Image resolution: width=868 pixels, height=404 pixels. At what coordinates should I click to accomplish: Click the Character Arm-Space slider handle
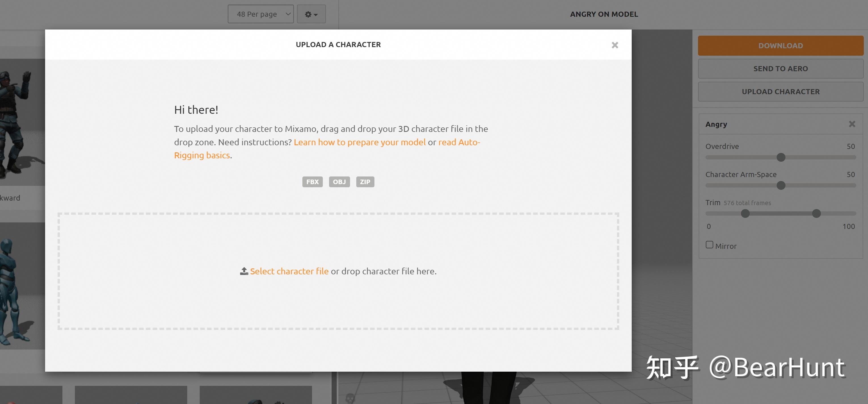click(x=781, y=185)
